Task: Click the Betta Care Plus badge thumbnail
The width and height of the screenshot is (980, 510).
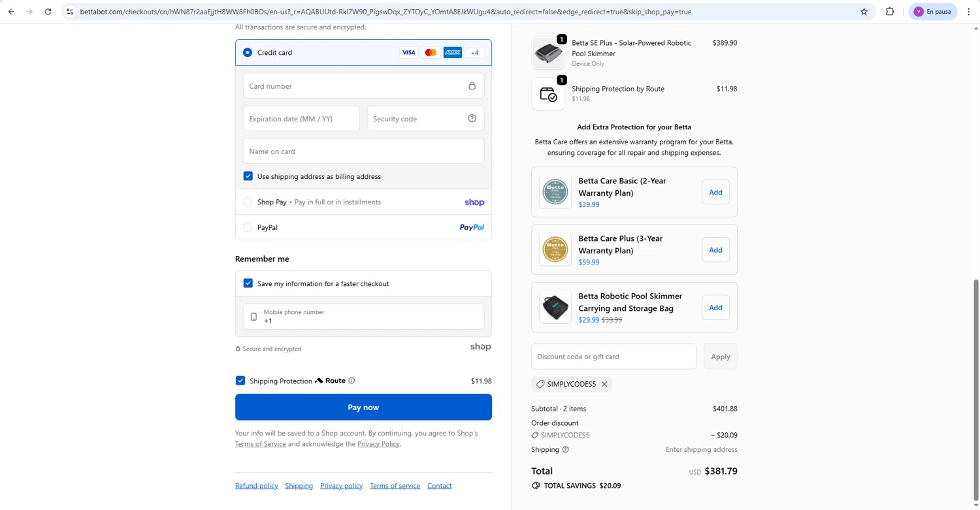Action: [x=555, y=249]
